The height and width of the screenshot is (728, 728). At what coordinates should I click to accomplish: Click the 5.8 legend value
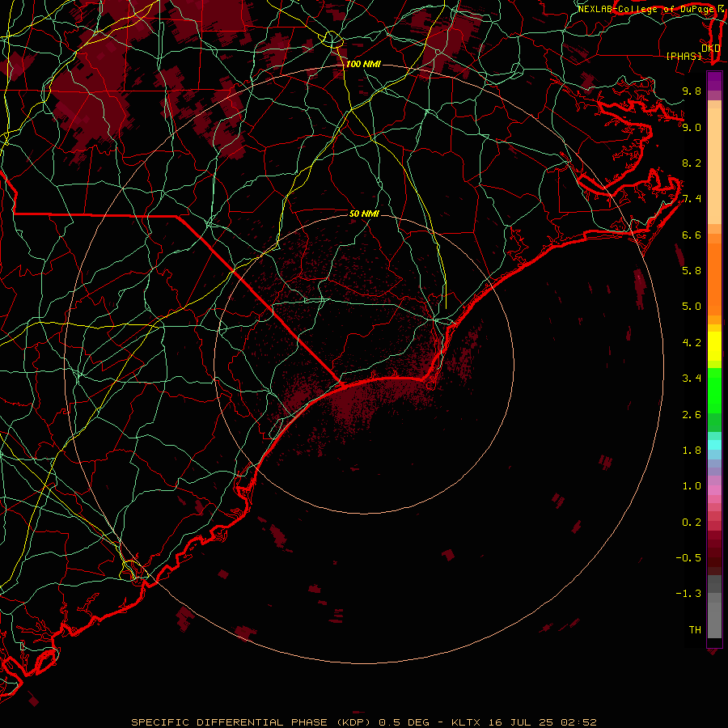[x=692, y=271]
